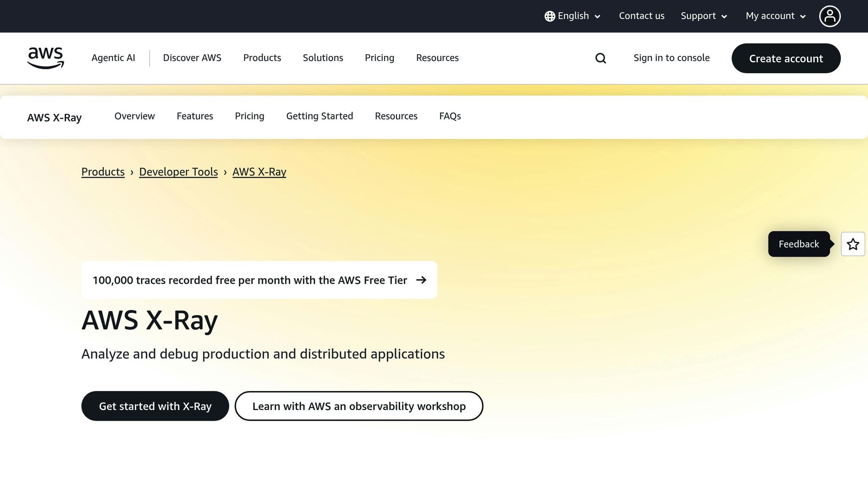Screen dimensions: 868x488
Task: Star this page using the favorite icon
Action: click(853, 244)
